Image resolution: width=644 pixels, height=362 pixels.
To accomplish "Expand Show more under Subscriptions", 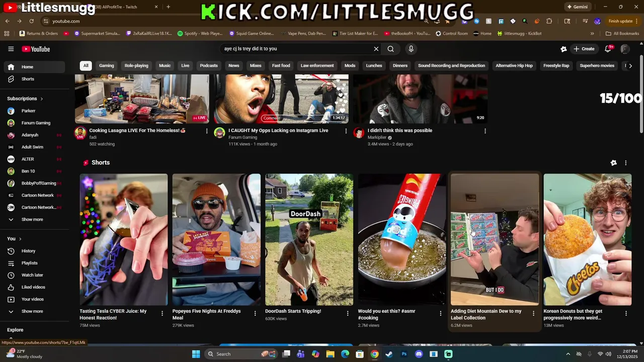I will click(33, 219).
